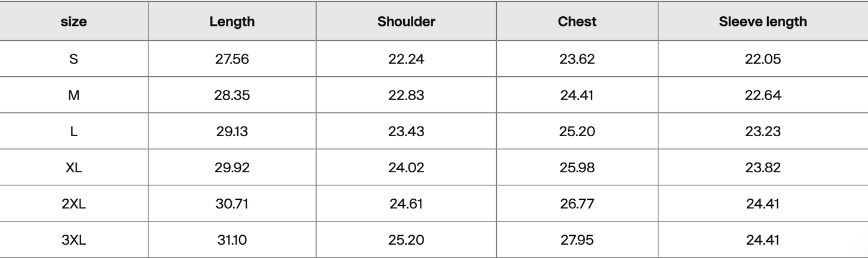Select the 24.61 shoulder cell
The image size is (868, 258).
point(406,203)
